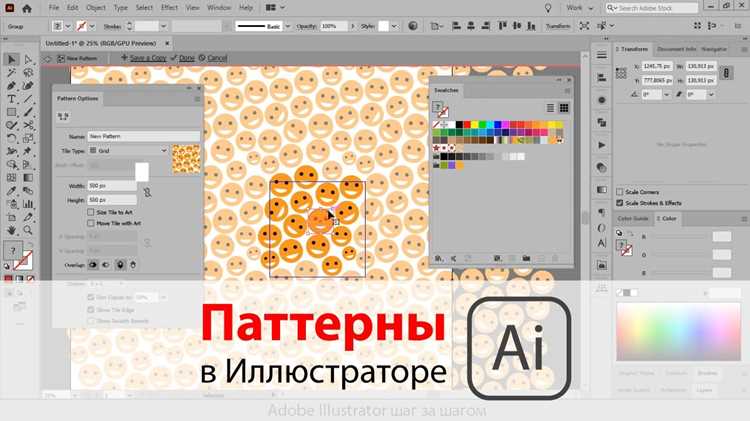750x421 pixels.
Task: Click the Transform reference point grid
Action: pyautogui.click(x=621, y=73)
